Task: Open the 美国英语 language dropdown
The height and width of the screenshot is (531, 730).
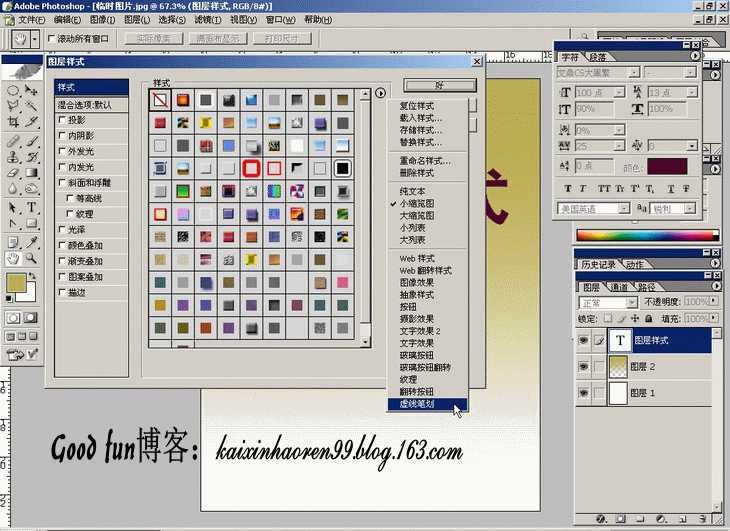Action: (x=593, y=208)
